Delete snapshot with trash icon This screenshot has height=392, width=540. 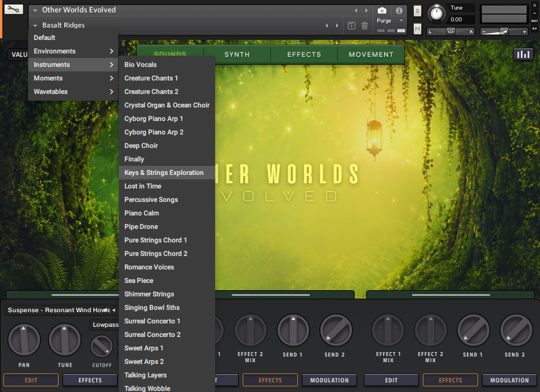[364, 25]
